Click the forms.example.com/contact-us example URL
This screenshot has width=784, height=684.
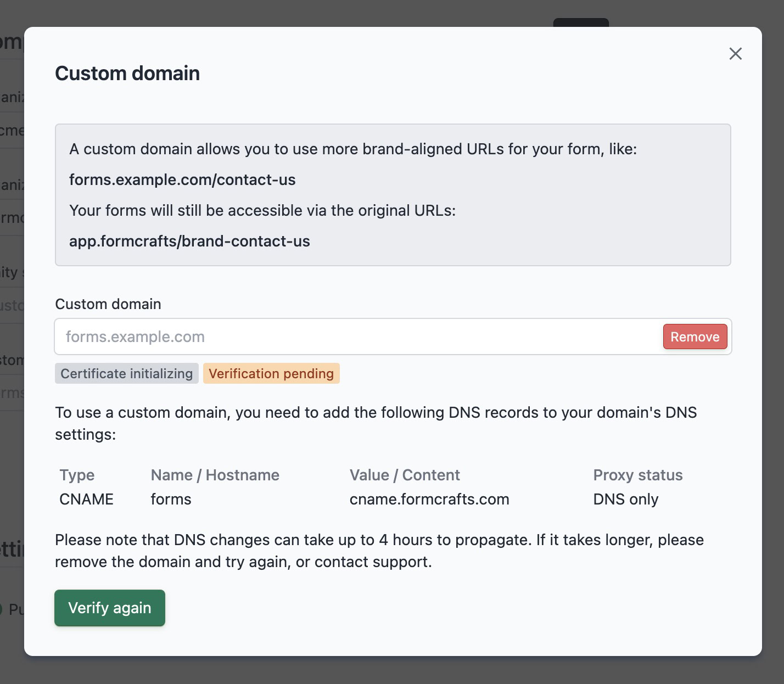(x=182, y=180)
